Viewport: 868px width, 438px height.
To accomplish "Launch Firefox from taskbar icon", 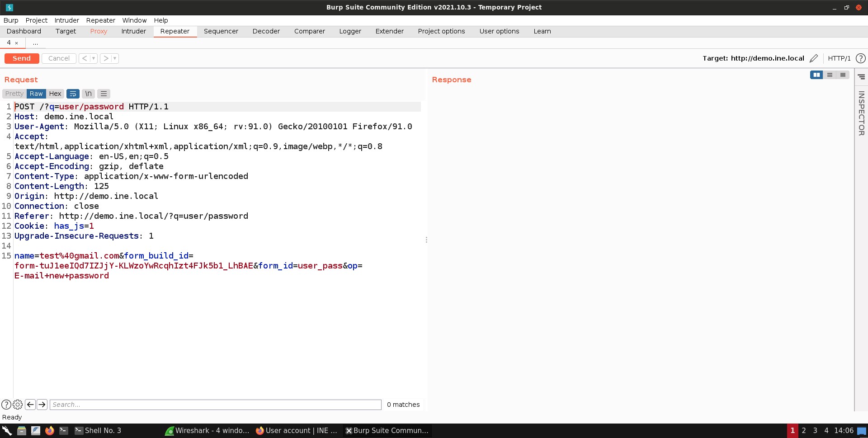I will tap(50, 431).
